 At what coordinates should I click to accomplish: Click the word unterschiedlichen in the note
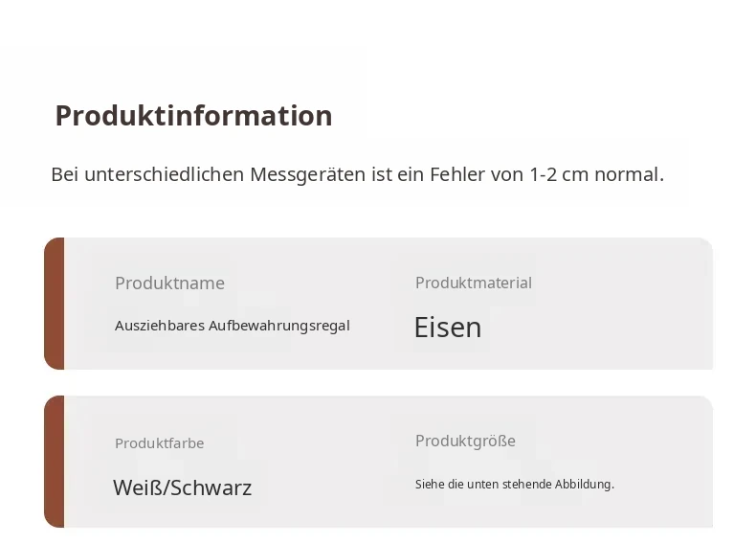(x=164, y=174)
